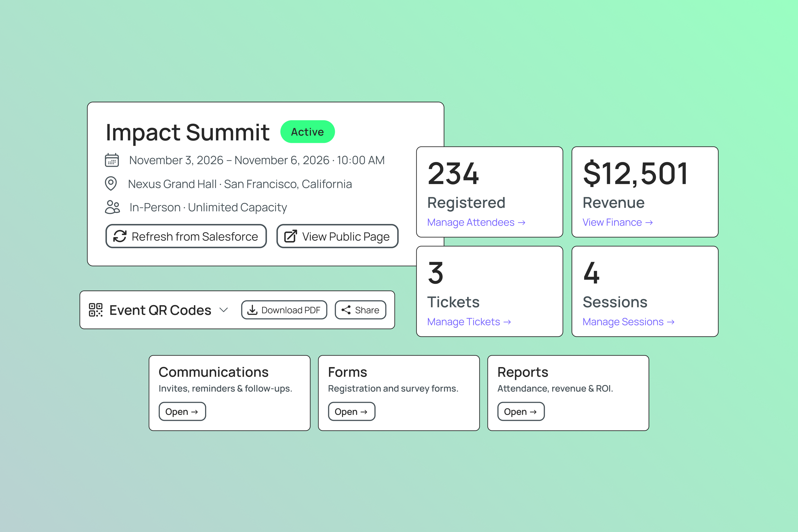Click the Tickets label
Image resolution: width=798 pixels, height=532 pixels.
[x=453, y=302]
